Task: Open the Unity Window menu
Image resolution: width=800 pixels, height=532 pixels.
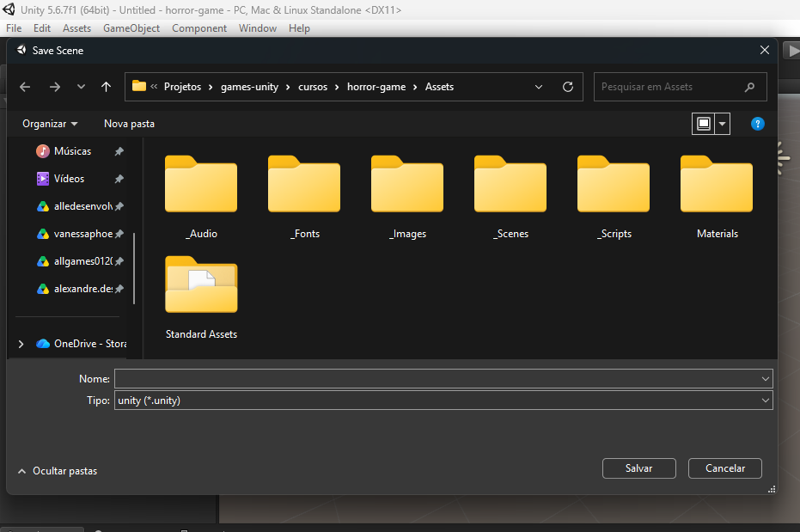Action: tap(258, 28)
